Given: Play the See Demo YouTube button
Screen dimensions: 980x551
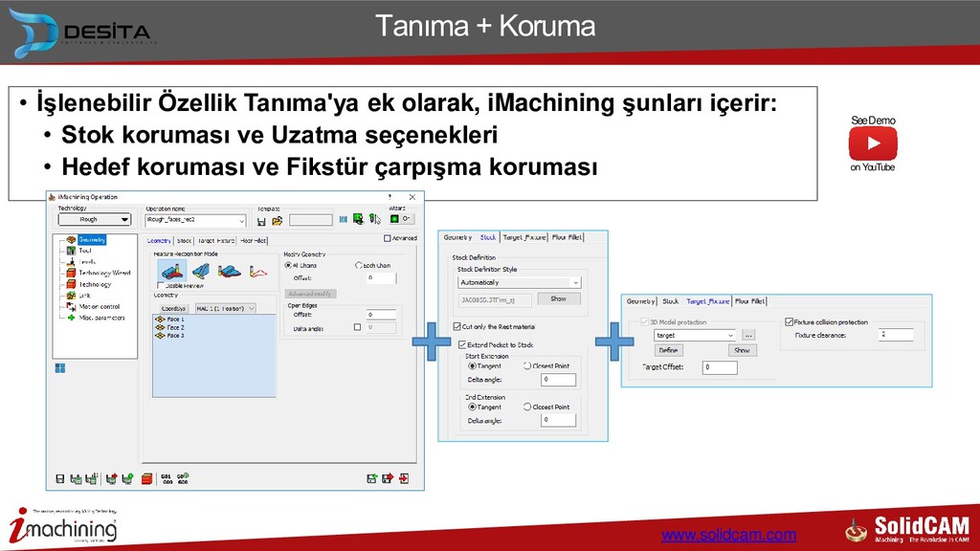Looking at the screenshot, I should (x=873, y=143).
